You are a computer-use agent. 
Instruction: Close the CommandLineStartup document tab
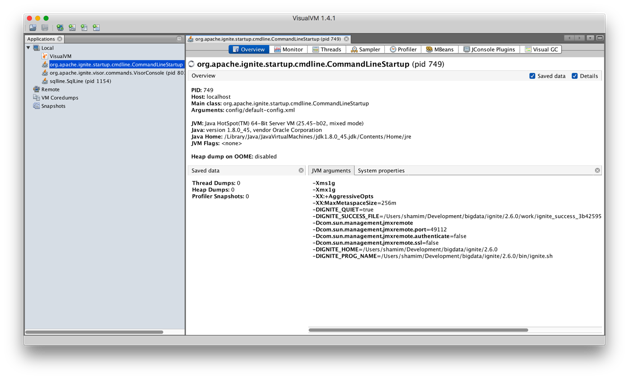coord(346,39)
